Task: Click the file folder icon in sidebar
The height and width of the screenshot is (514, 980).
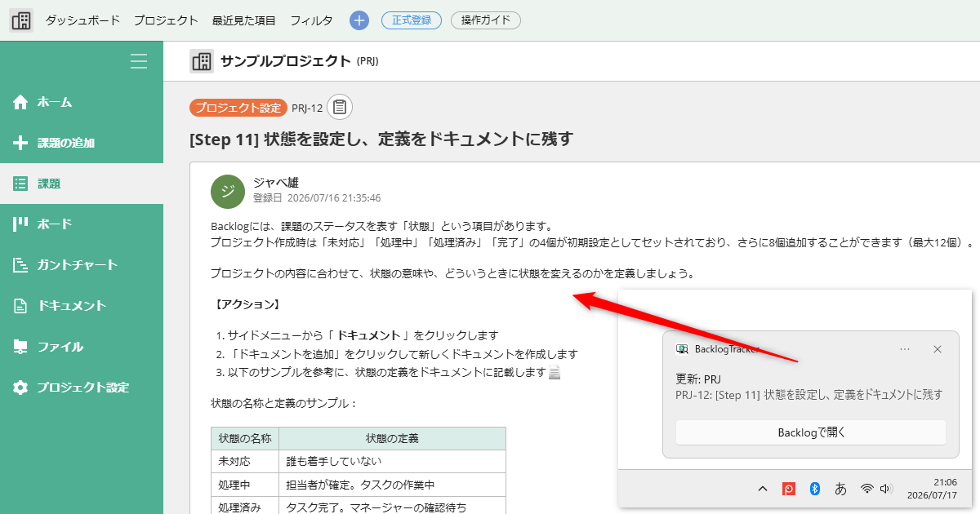Action: 20,347
